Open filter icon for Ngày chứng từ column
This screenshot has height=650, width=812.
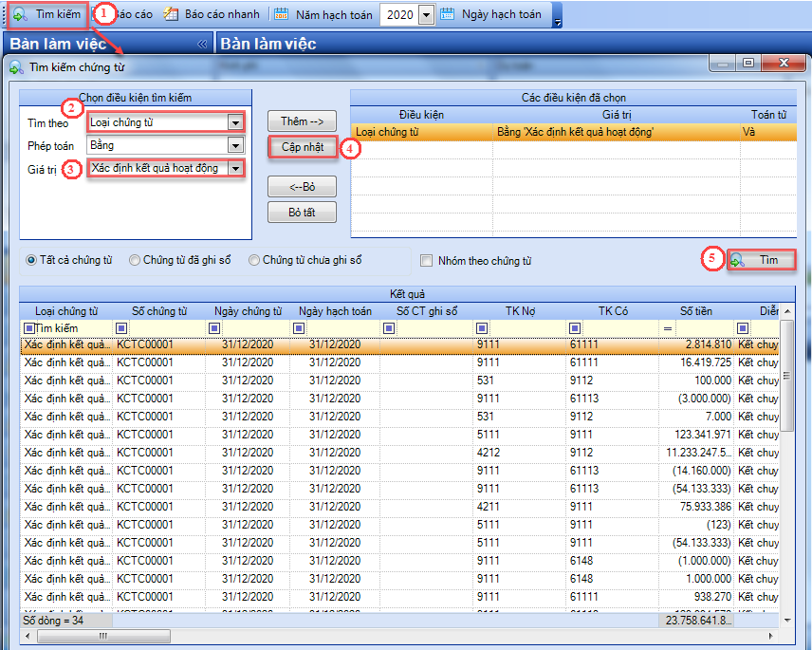tap(213, 328)
